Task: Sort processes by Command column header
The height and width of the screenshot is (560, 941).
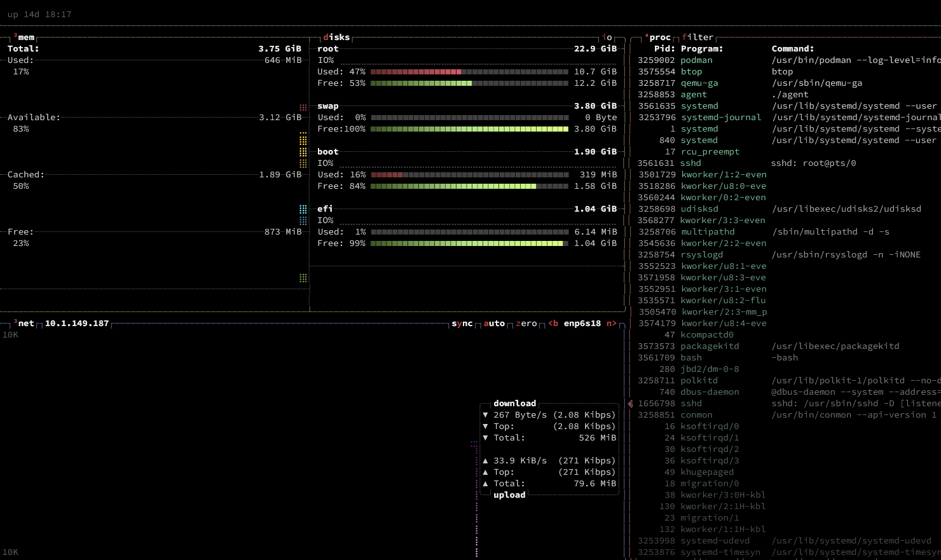Action: click(793, 49)
